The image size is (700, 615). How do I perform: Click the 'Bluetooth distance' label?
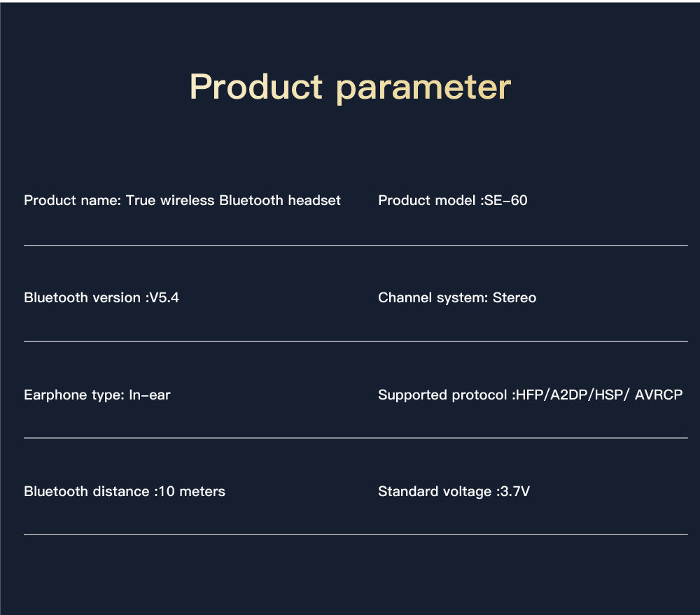click(x=86, y=492)
